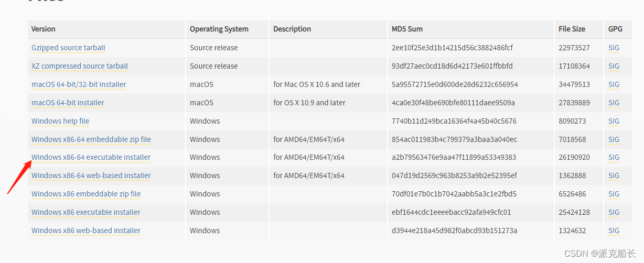Download Windows x86-64 embeddable zip file
Viewport: 644px width, 263px height.
pyautogui.click(x=91, y=139)
